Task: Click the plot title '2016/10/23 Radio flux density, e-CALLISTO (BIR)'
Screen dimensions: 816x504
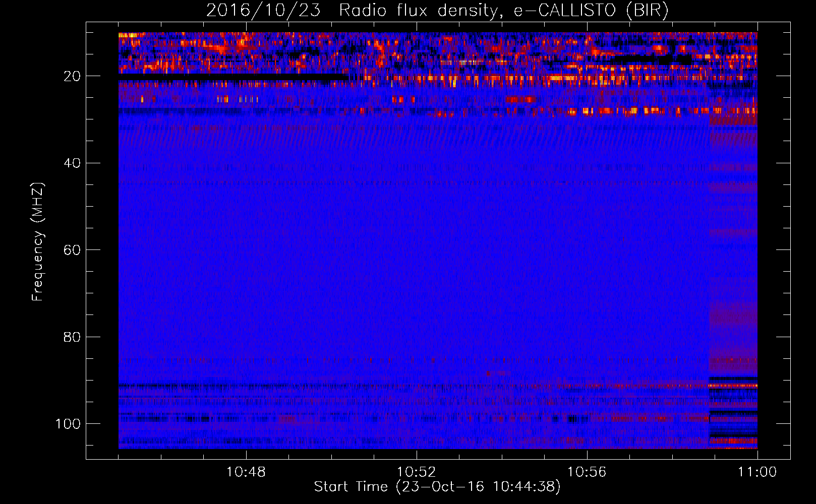Action: point(437,11)
